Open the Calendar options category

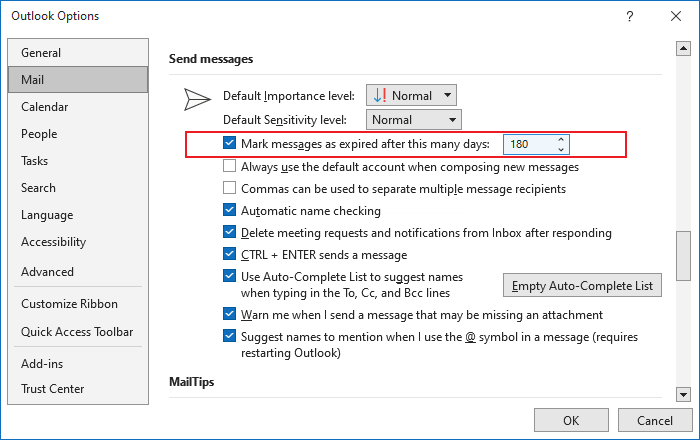pos(78,107)
